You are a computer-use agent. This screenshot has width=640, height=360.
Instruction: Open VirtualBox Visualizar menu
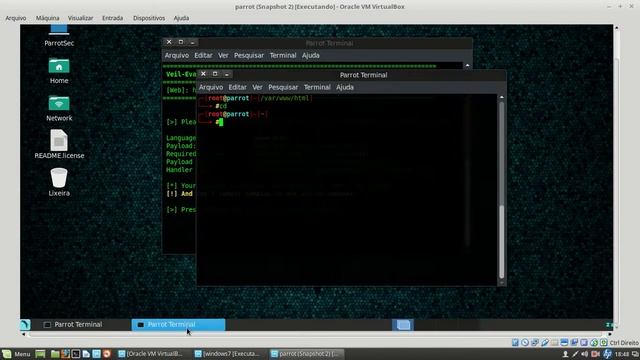click(x=80, y=18)
